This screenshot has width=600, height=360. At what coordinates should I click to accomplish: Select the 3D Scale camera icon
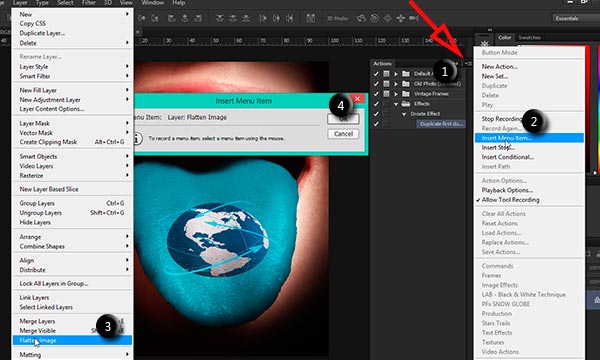pyautogui.click(x=414, y=18)
